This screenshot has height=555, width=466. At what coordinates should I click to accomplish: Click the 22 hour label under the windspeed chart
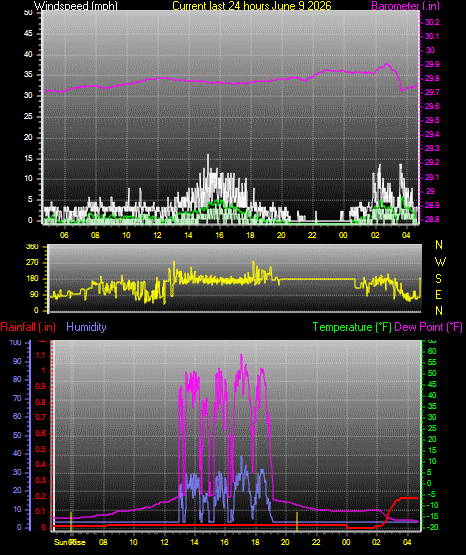(312, 235)
